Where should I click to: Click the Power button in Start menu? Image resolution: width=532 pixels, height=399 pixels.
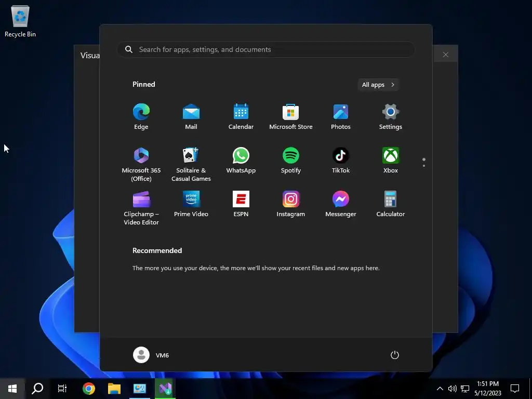(395, 355)
